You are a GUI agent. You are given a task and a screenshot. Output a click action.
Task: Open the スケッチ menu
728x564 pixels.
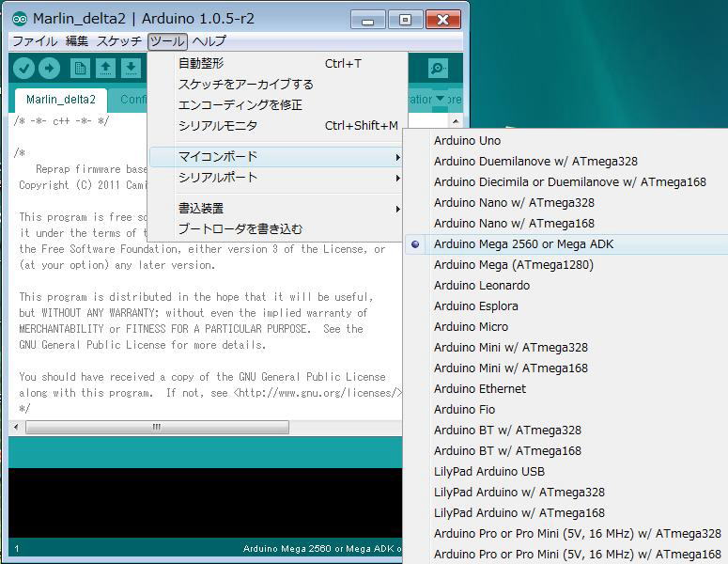pyautogui.click(x=119, y=41)
